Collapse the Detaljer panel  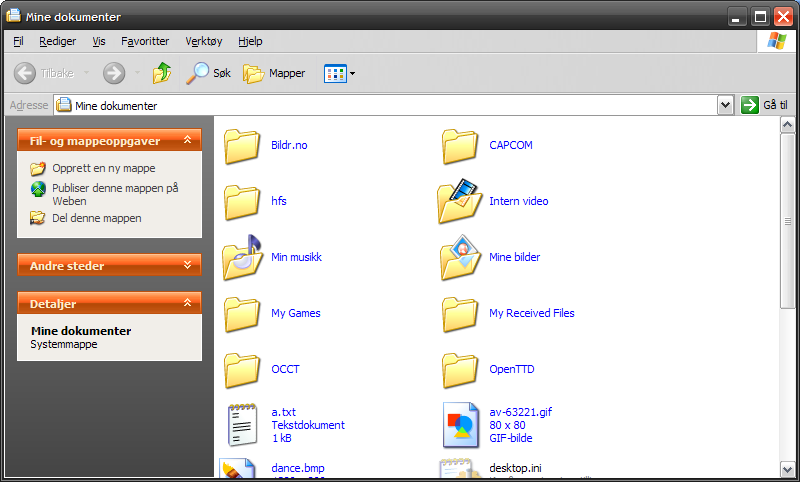187,302
